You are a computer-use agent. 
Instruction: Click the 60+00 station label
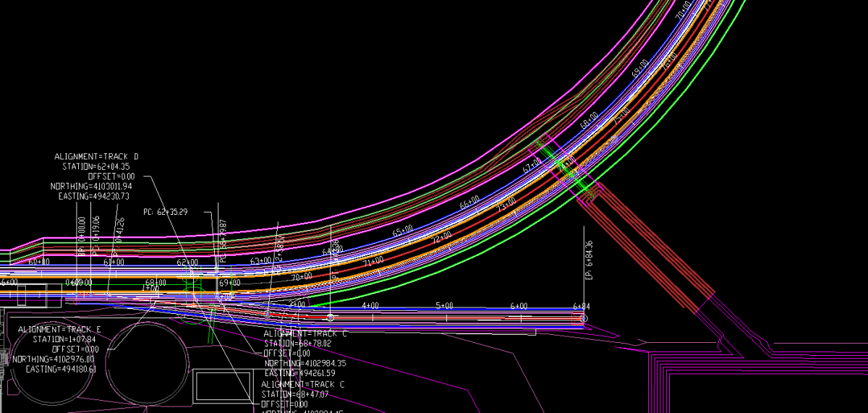(x=39, y=262)
